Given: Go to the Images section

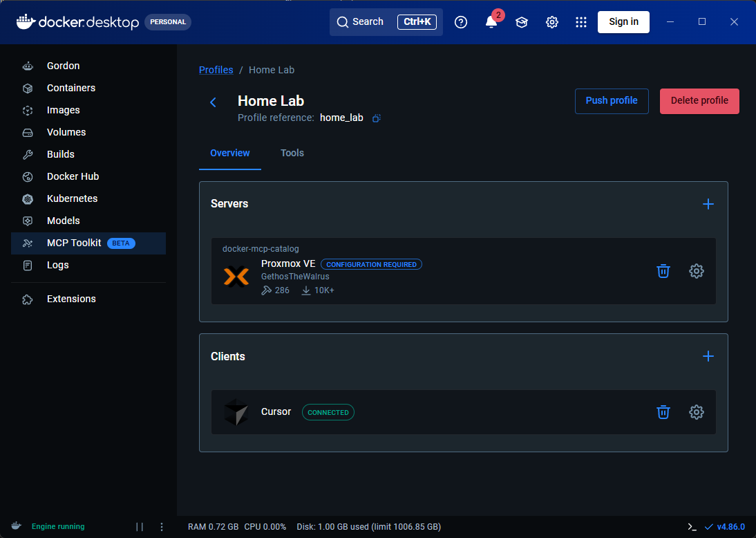Looking at the screenshot, I should click(88, 110).
